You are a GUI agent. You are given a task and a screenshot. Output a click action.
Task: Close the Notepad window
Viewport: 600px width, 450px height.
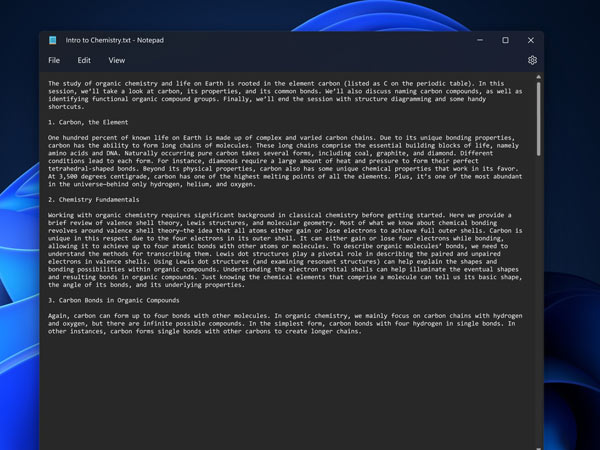pos(530,40)
